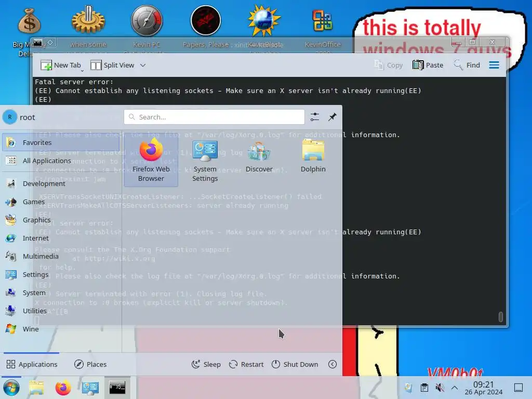The image size is (532, 399).
Task: Open the Utilities category
Action: click(61, 311)
